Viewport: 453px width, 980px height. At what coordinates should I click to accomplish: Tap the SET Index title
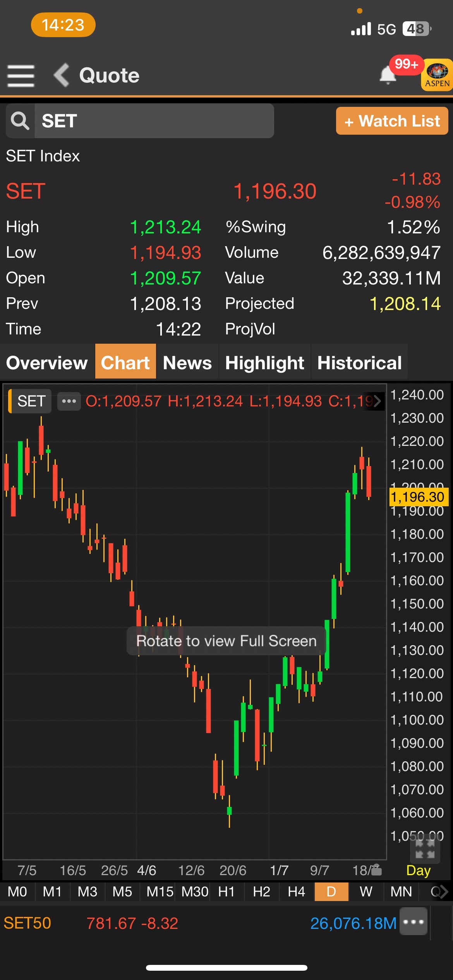(x=43, y=156)
